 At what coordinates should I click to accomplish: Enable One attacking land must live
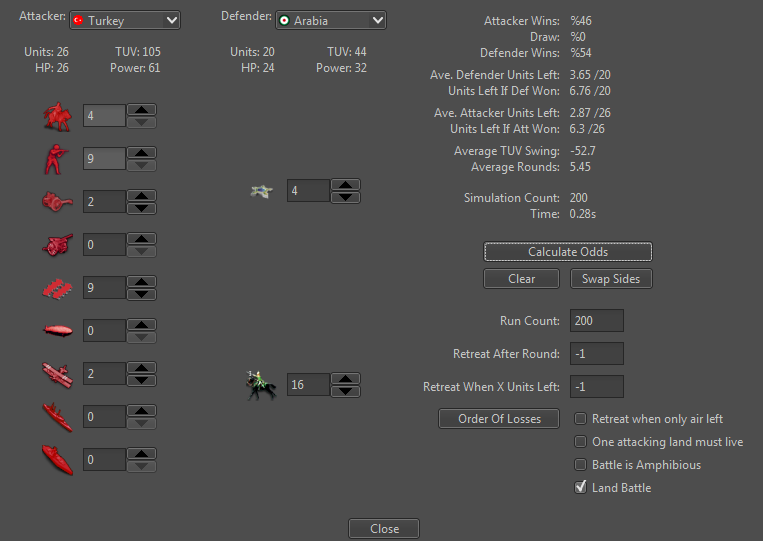pos(581,442)
